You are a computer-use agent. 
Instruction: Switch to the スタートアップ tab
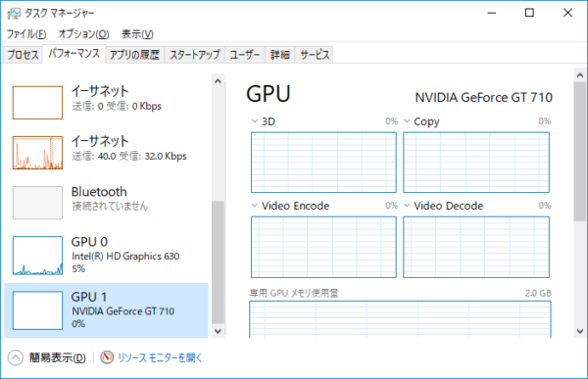[195, 55]
